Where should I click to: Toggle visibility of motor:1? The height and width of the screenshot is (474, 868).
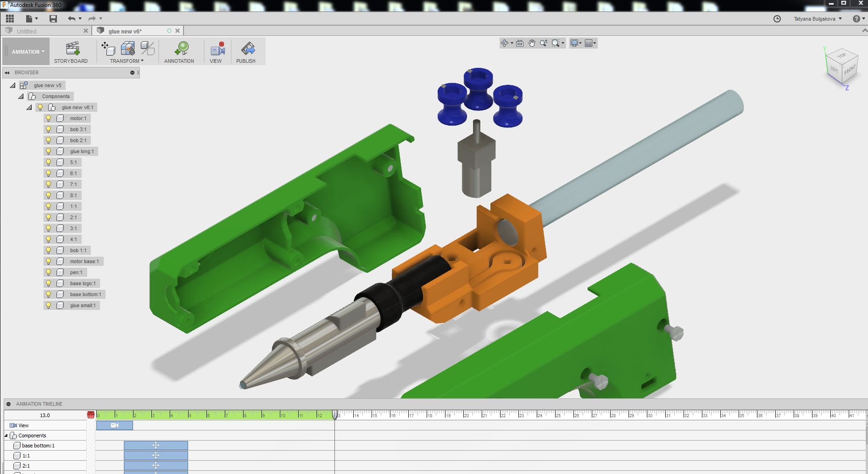point(48,118)
